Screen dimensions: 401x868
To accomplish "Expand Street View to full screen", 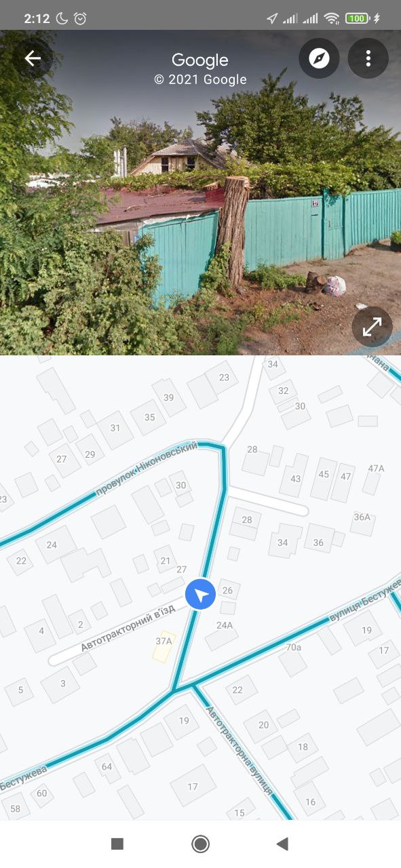I will 372,327.
